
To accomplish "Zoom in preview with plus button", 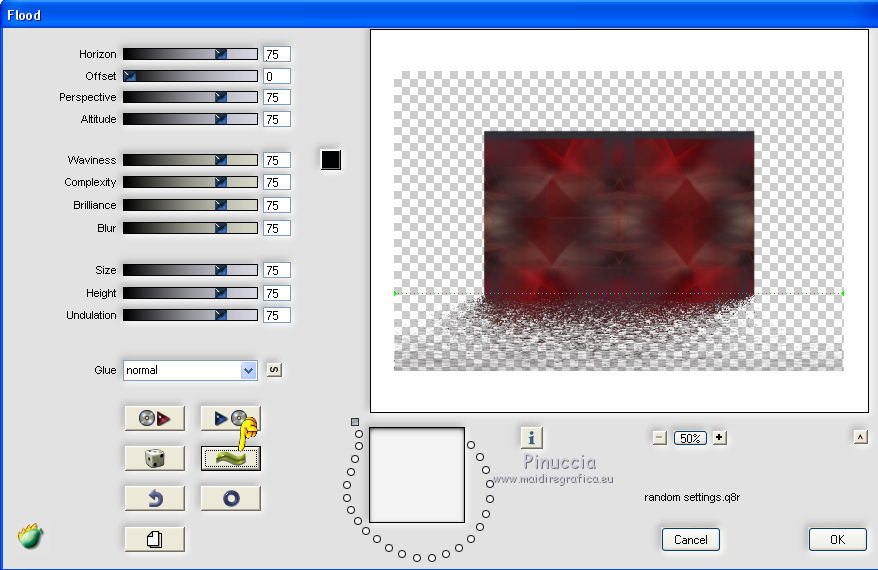I will click(720, 438).
